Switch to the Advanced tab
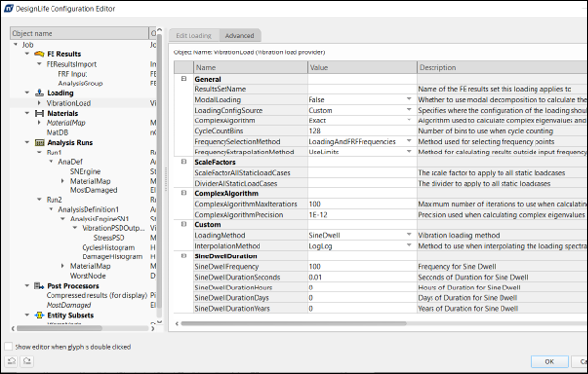Viewport: 588px width, 374px height. (x=240, y=36)
